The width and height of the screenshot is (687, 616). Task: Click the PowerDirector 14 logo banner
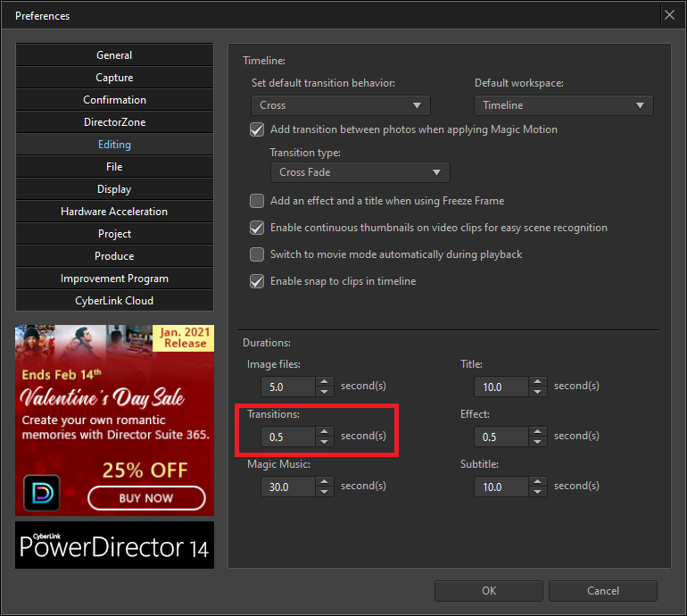(114, 545)
